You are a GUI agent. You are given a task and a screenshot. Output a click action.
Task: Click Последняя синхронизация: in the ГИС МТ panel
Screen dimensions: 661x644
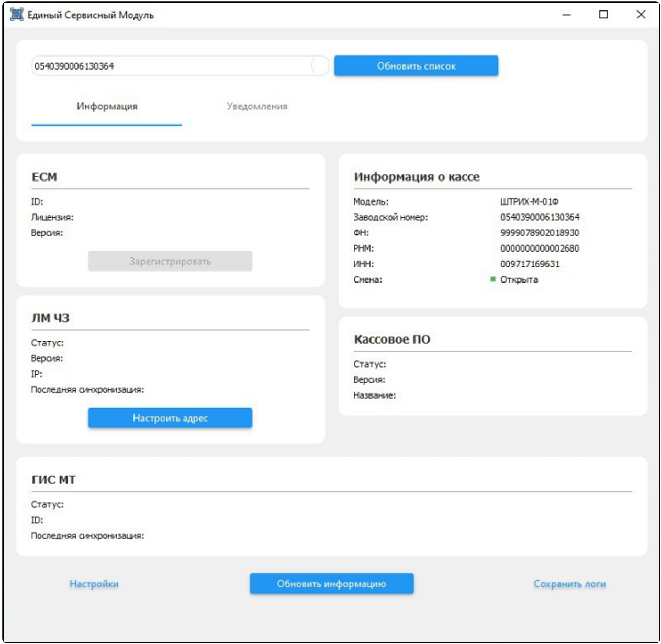pyautogui.click(x=87, y=536)
